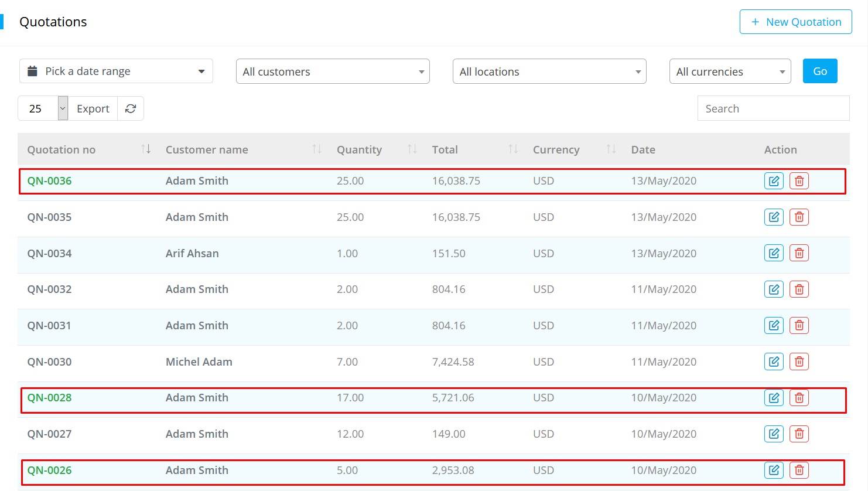Edit quotation QN-0026
This screenshot has height=491, width=868.
point(774,470)
